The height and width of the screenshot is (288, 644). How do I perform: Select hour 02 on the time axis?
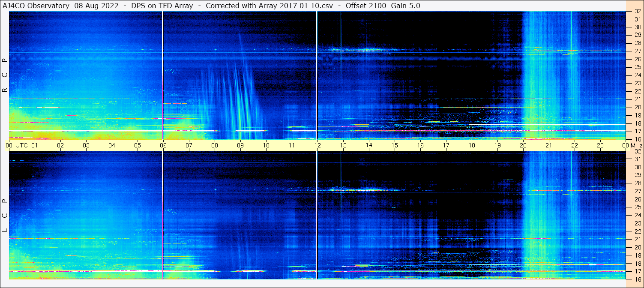coord(60,145)
